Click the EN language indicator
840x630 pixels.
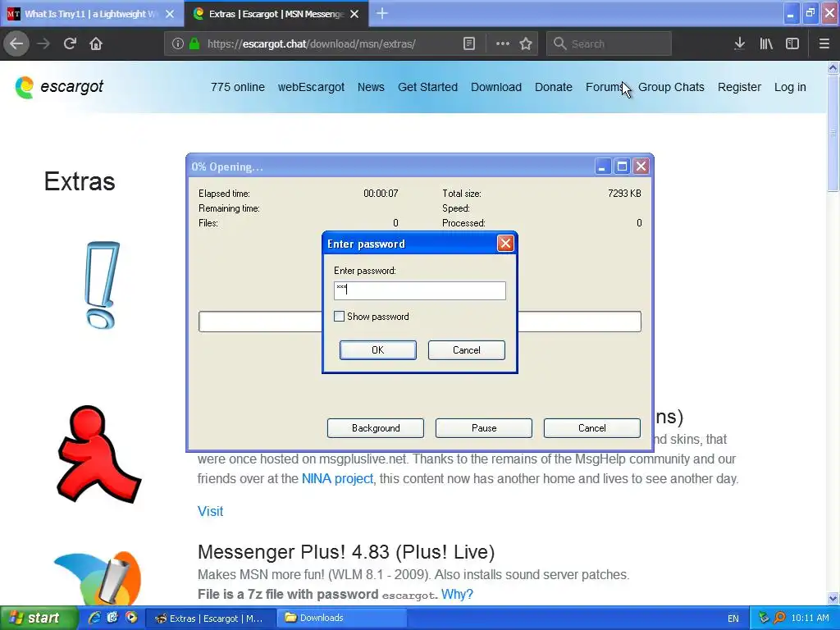pos(733,619)
